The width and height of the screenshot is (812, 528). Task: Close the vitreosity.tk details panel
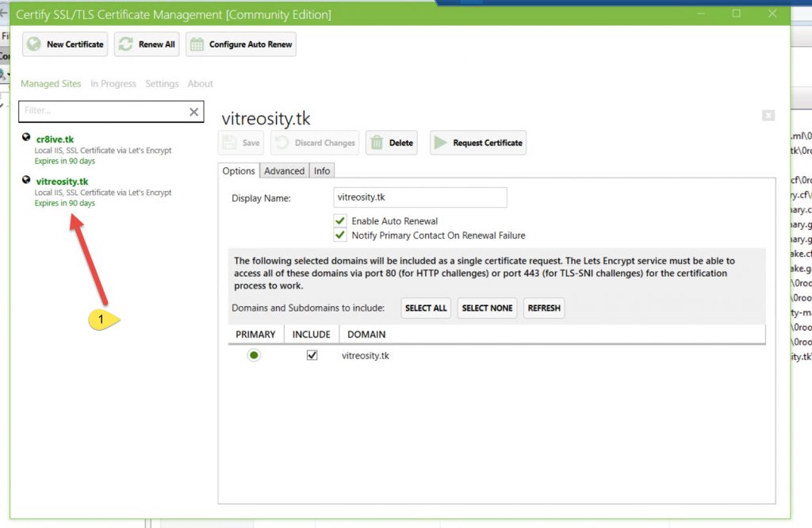pyautogui.click(x=768, y=115)
